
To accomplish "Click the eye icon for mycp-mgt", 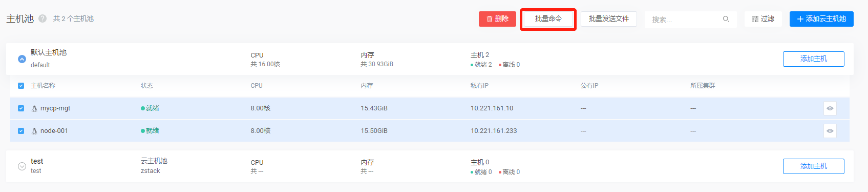I will (x=830, y=108).
